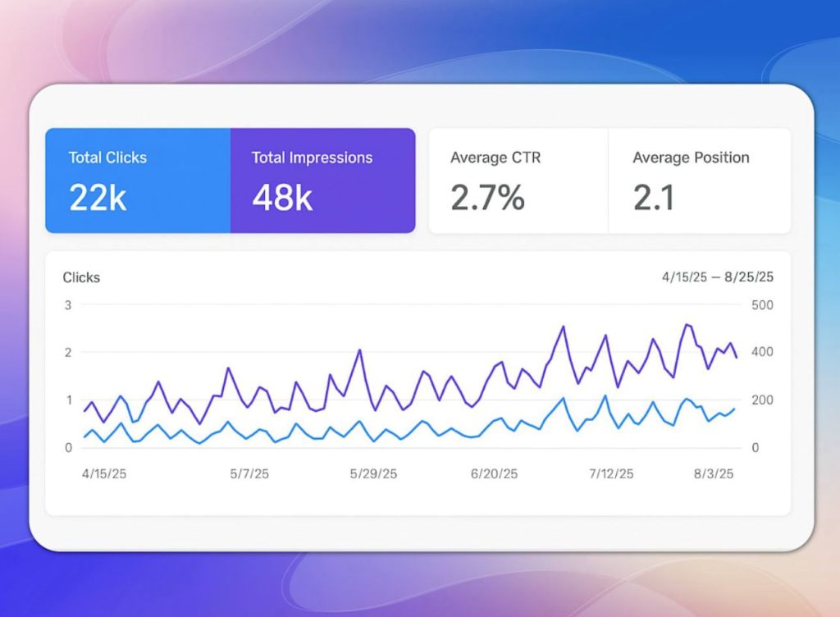Click the Average Position card

699,180
